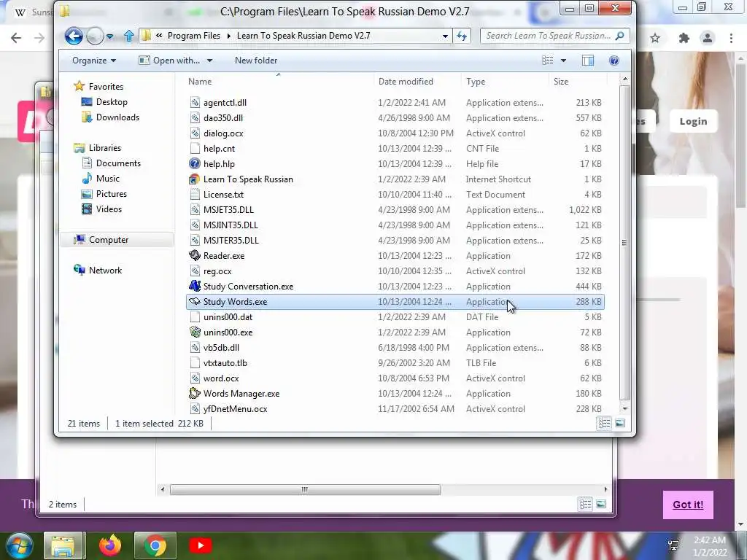Expand the address bar history dropdown
Viewport: 747px width, 560px height.
[445, 36]
